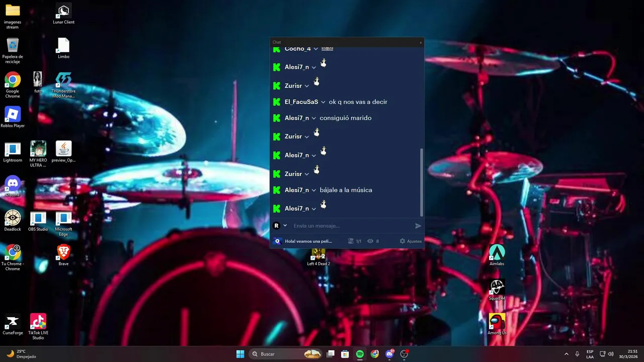The height and width of the screenshot is (362, 644).
Task: Open OBS Studio from the taskbar
Action: 404,354
